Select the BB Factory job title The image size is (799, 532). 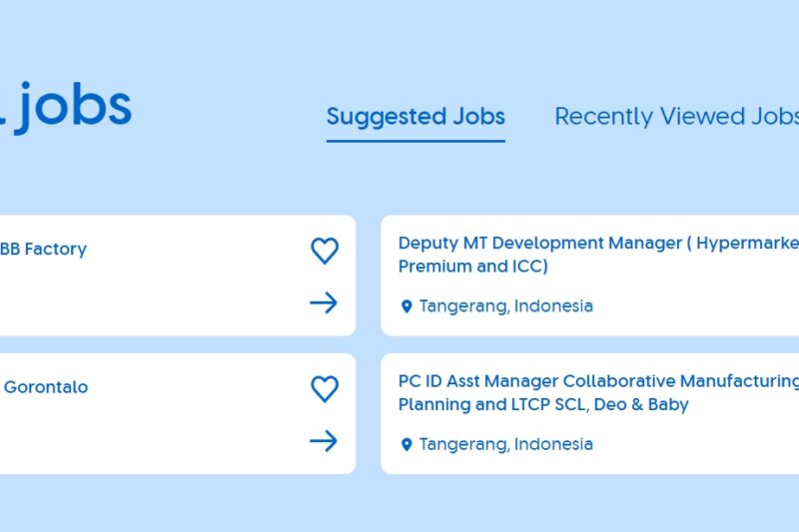click(x=44, y=249)
